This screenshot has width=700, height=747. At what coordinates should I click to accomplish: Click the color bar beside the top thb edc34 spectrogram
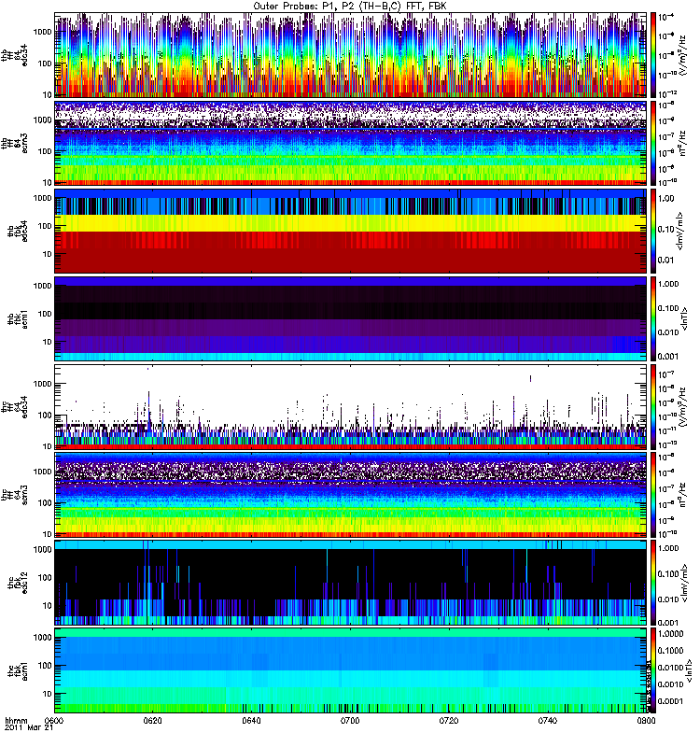(653, 55)
